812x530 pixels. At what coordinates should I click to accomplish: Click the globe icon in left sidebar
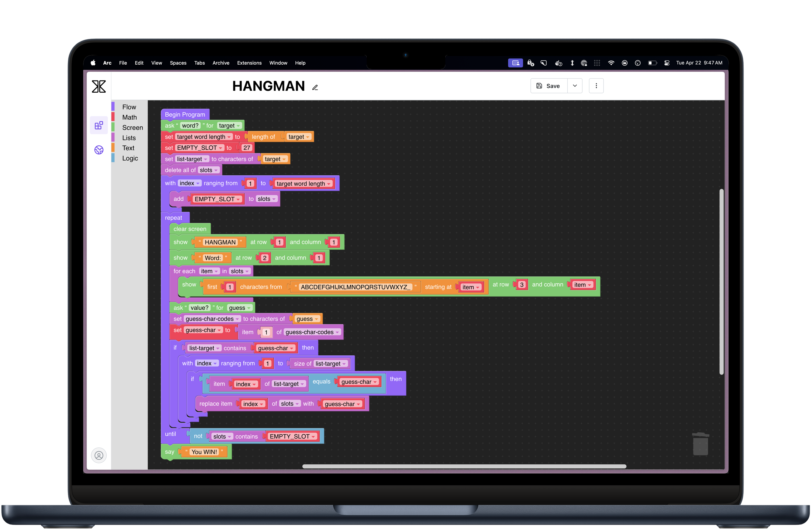(99, 150)
